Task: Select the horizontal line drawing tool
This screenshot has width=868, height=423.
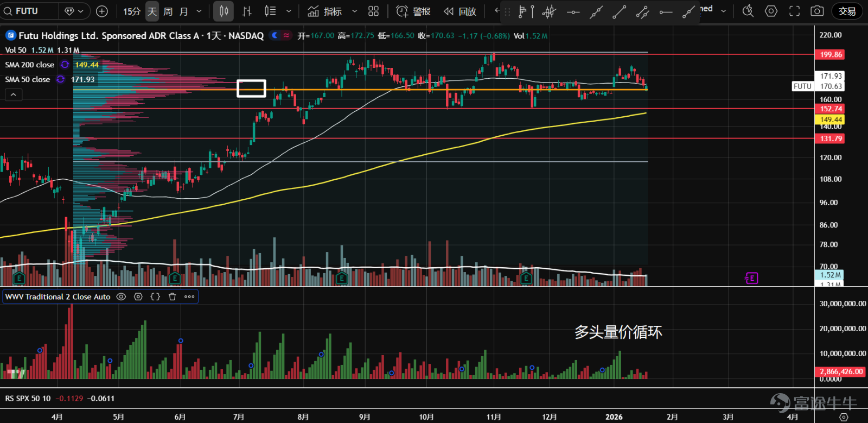Action: pos(573,11)
